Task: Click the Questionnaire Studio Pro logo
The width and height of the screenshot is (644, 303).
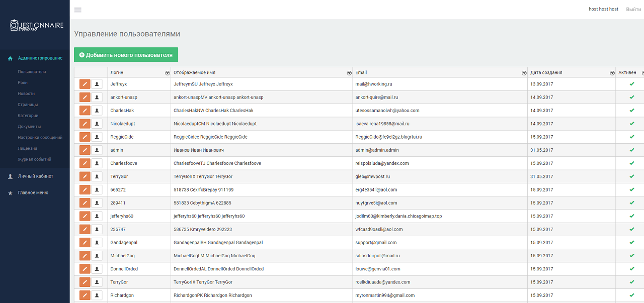Action: coord(37,26)
